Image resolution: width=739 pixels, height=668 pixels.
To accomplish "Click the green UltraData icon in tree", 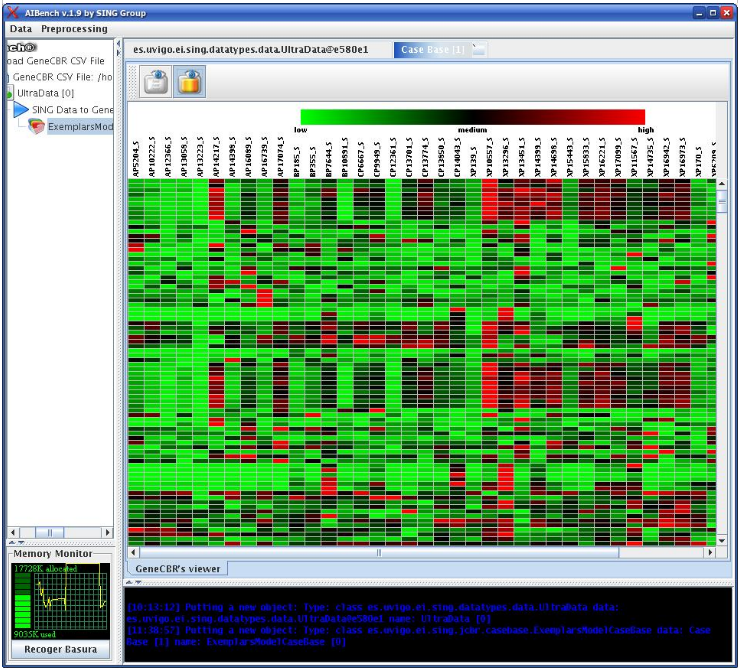I will 9,93.
